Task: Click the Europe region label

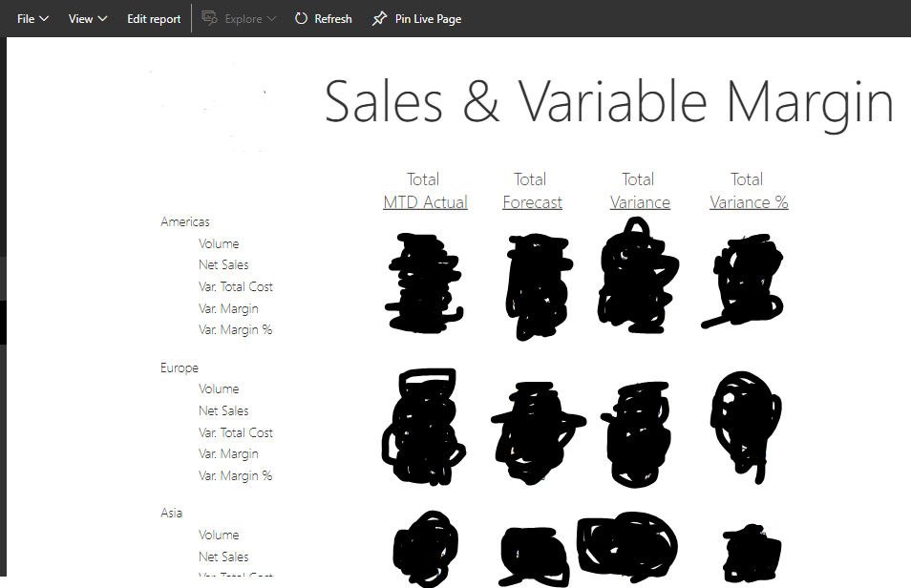Action: (179, 367)
